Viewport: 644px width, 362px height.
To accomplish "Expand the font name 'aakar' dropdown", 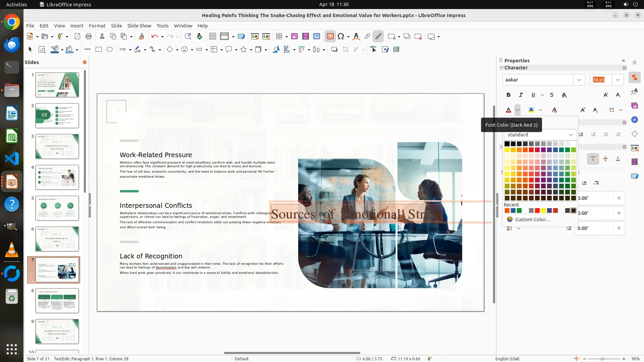I will (579, 80).
